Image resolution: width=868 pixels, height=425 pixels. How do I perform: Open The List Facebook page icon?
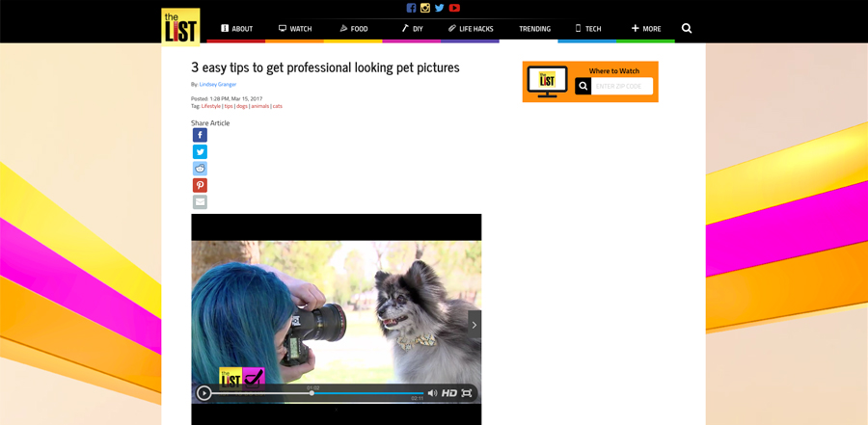(x=411, y=8)
